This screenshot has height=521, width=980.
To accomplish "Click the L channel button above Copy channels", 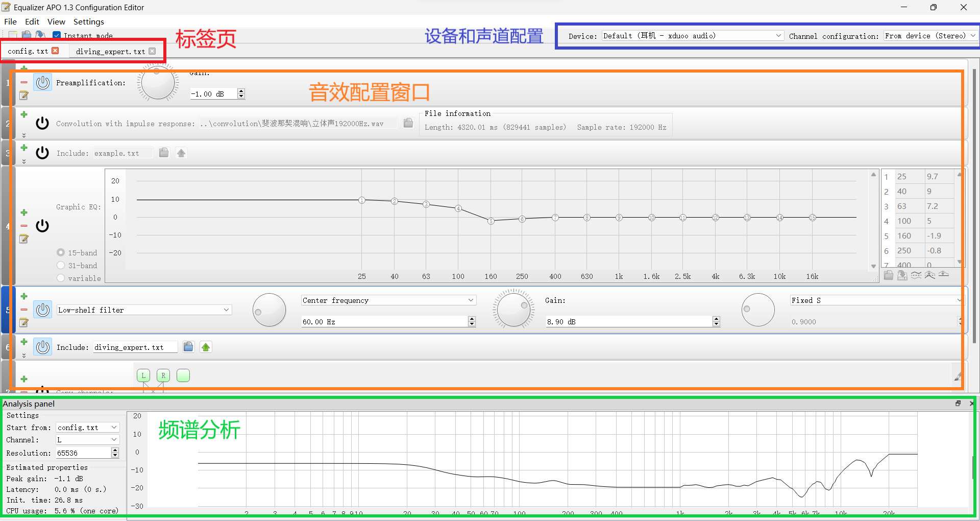I will [143, 375].
